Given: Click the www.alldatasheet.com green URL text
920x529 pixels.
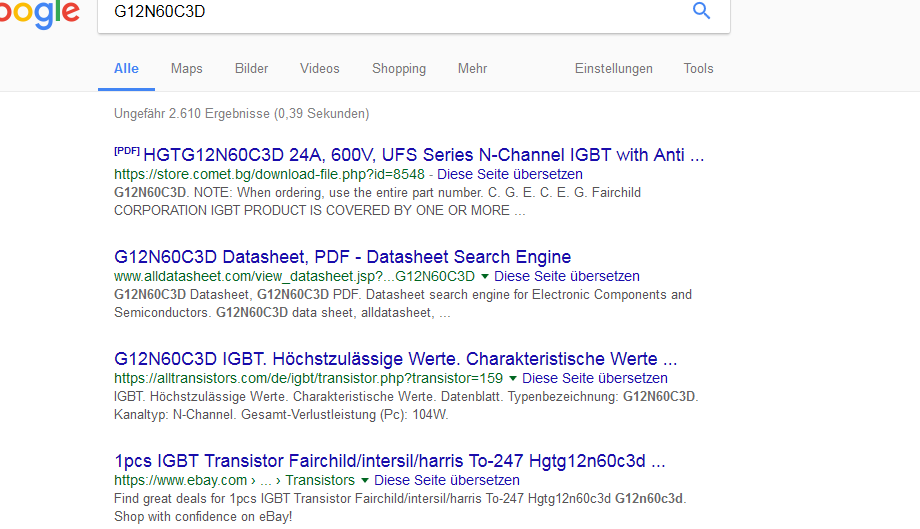Looking at the screenshot, I should coord(295,276).
